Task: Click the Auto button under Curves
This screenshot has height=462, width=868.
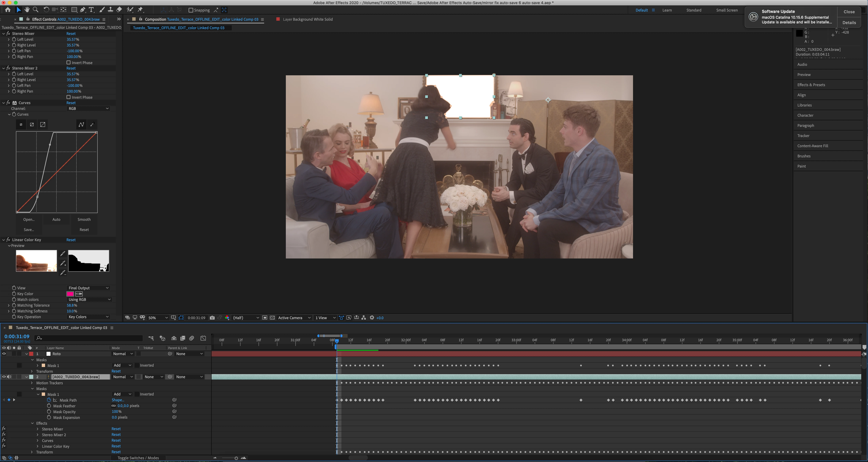Action: pos(56,219)
